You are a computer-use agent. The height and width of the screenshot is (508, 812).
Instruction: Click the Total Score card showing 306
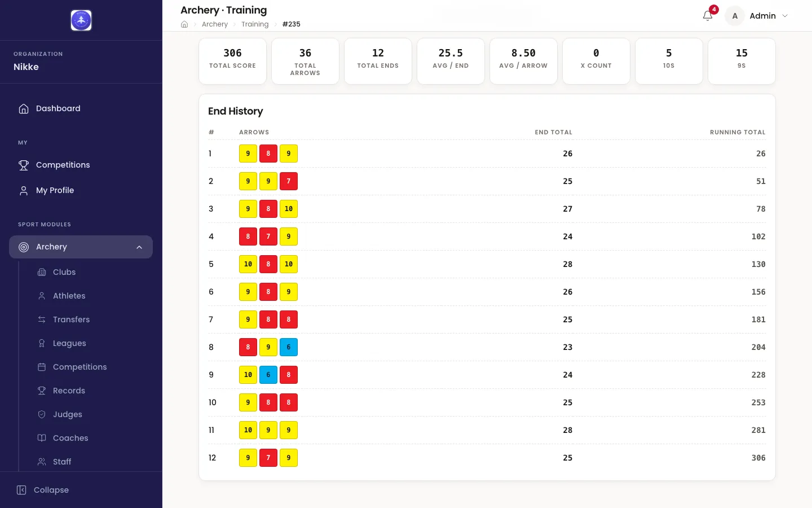point(233,61)
